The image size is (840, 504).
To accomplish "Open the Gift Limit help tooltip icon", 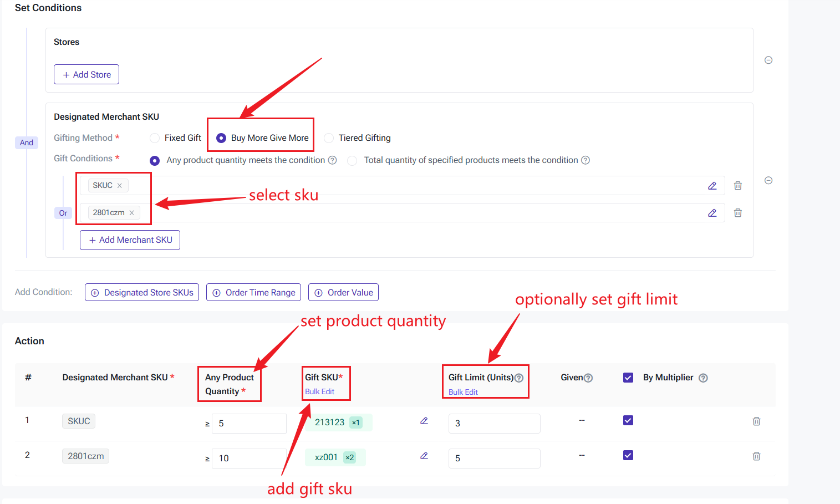I will coord(520,378).
